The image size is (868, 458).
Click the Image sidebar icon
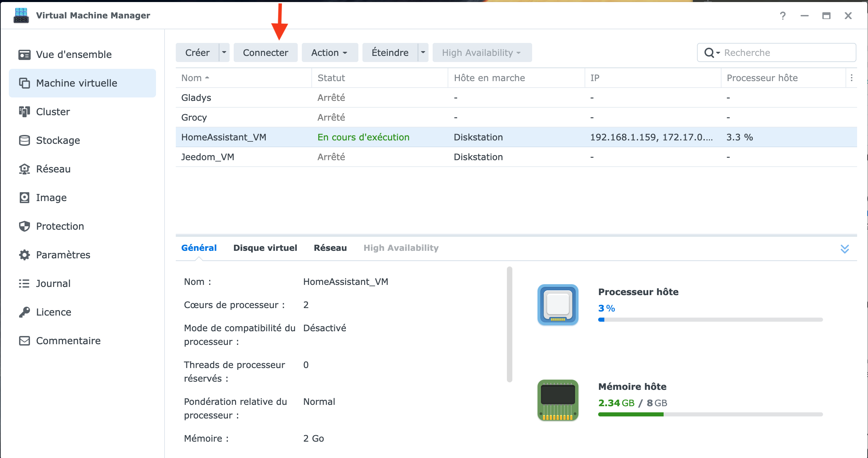click(24, 198)
